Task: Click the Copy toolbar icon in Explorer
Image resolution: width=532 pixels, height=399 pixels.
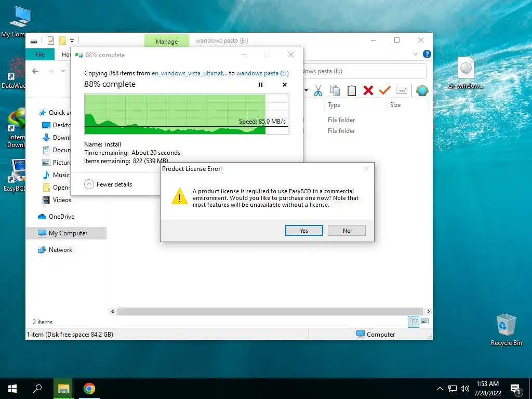Action: [335, 90]
